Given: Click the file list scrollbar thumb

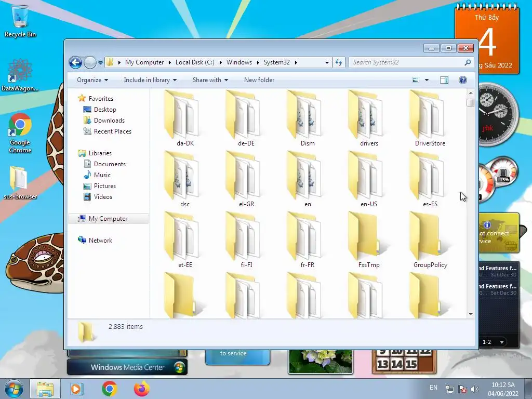Looking at the screenshot, I should (471, 102).
